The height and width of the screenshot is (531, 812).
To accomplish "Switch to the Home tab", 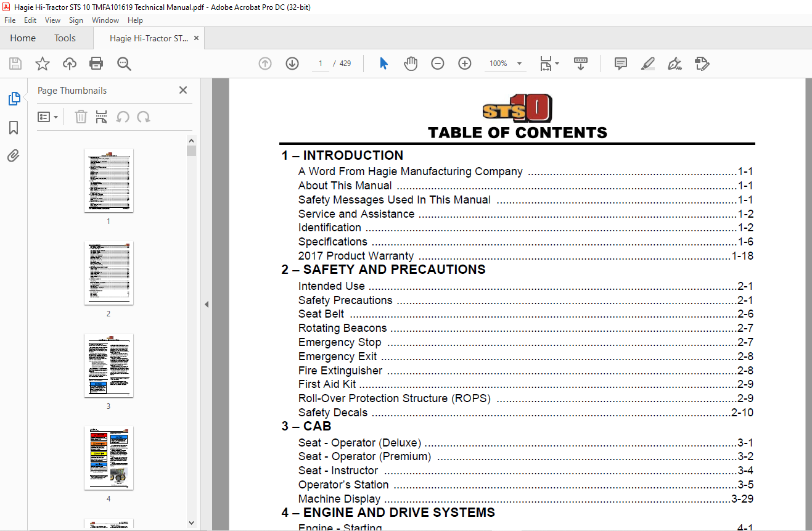I will pyautogui.click(x=23, y=38).
